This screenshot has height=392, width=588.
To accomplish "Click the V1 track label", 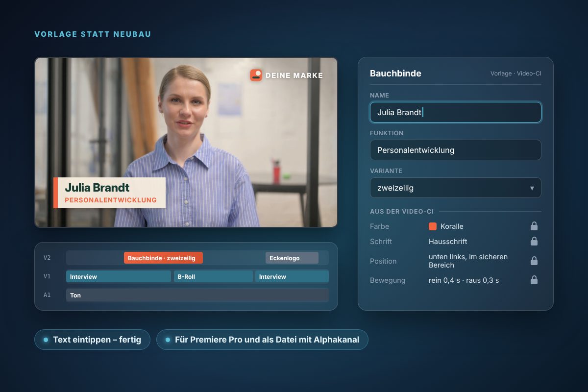I will [x=47, y=276].
